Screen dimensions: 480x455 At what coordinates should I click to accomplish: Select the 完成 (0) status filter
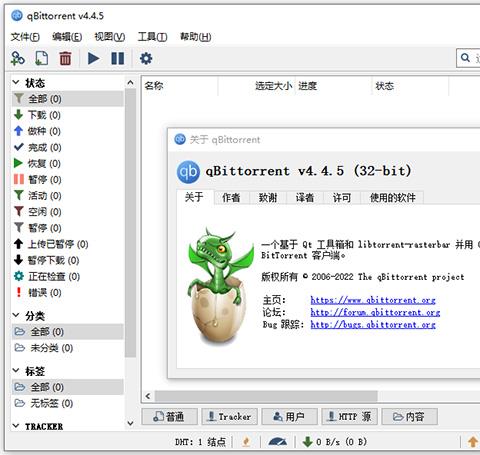click(68, 147)
